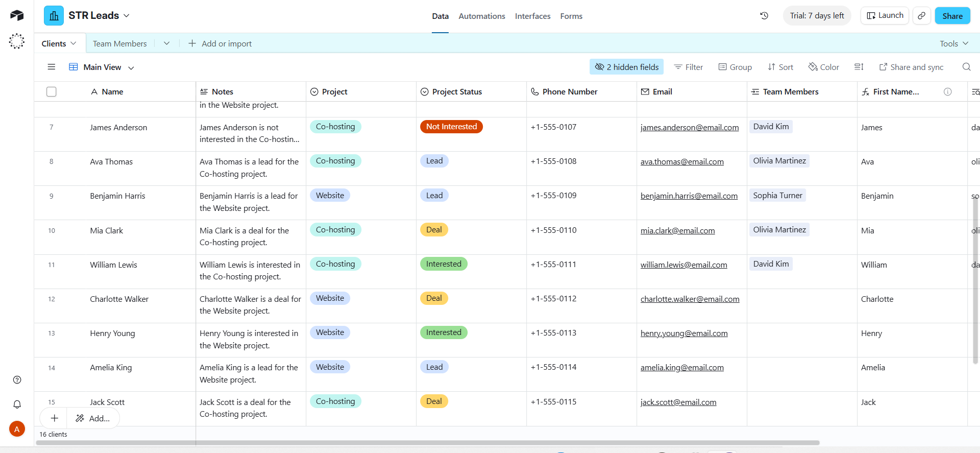Open the Tools dropdown

pyautogui.click(x=954, y=43)
